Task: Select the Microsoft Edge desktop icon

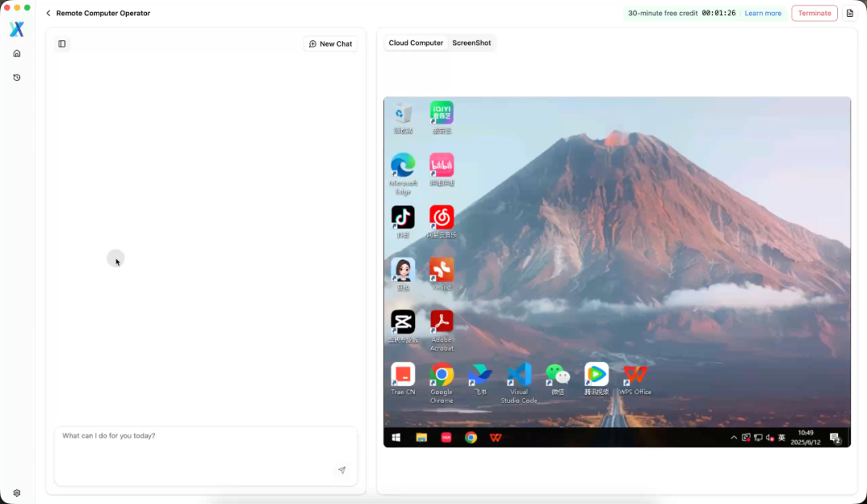Action: coord(403,174)
